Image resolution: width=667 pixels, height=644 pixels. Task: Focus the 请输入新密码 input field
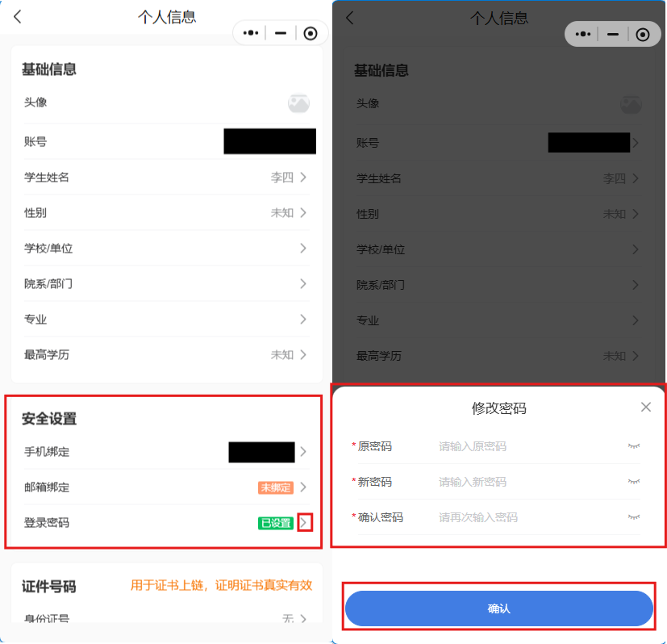[x=527, y=482]
